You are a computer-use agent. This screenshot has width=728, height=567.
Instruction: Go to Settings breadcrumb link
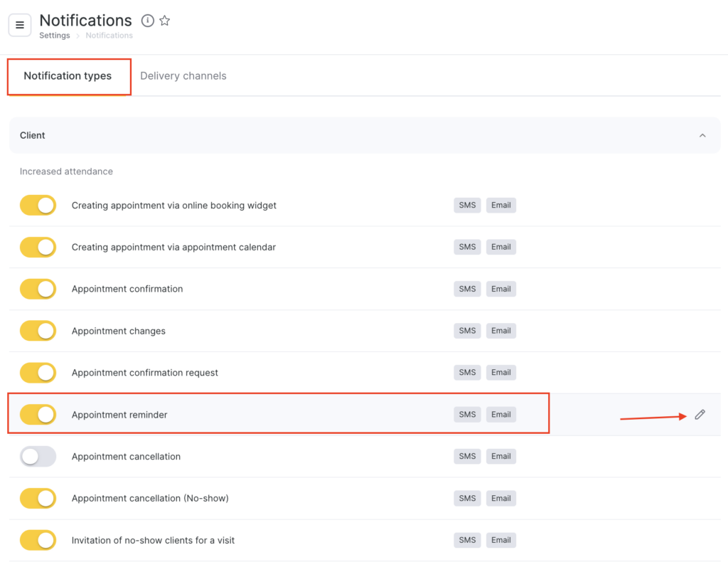(x=55, y=36)
